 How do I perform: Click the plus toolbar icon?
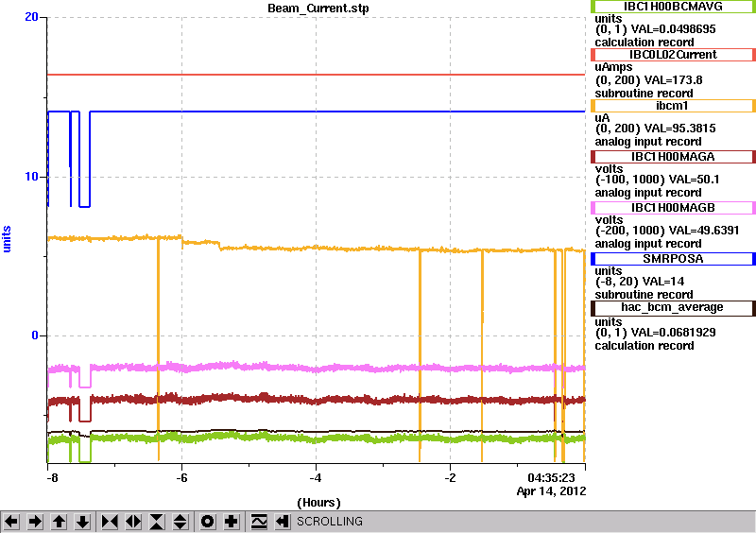tap(232, 522)
